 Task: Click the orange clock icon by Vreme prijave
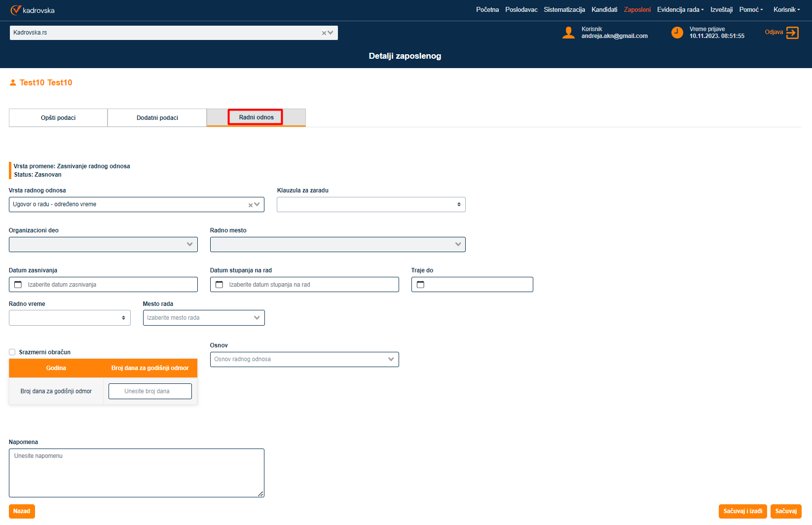pyautogui.click(x=677, y=33)
